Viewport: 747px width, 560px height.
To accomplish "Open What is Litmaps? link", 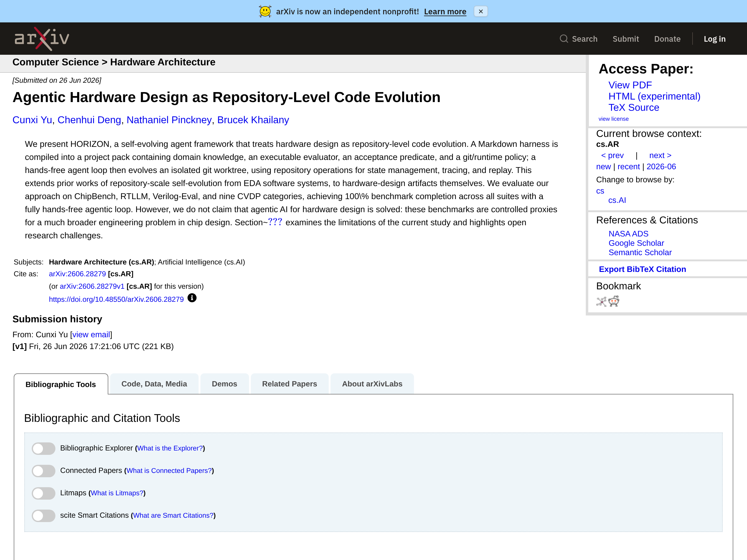I will tap(117, 493).
